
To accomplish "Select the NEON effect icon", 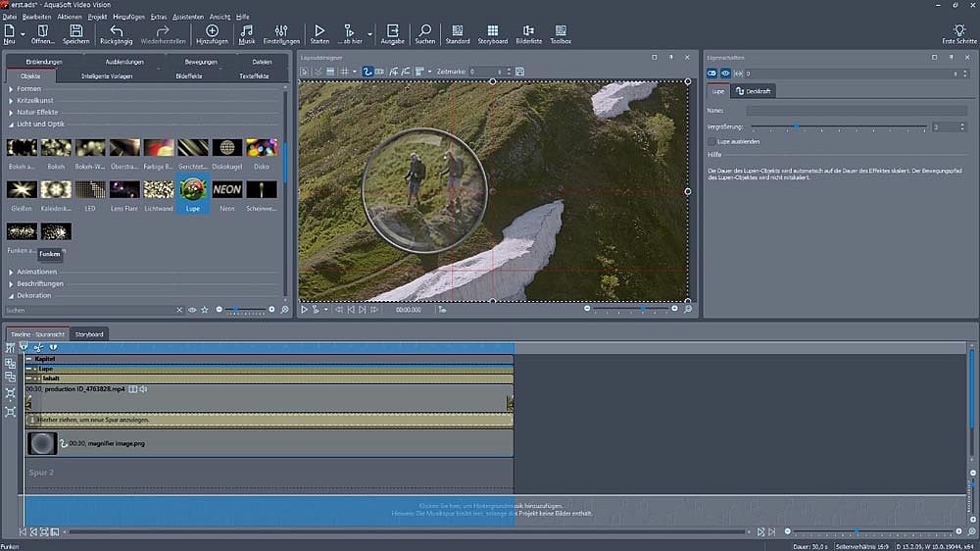I will (227, 189).
